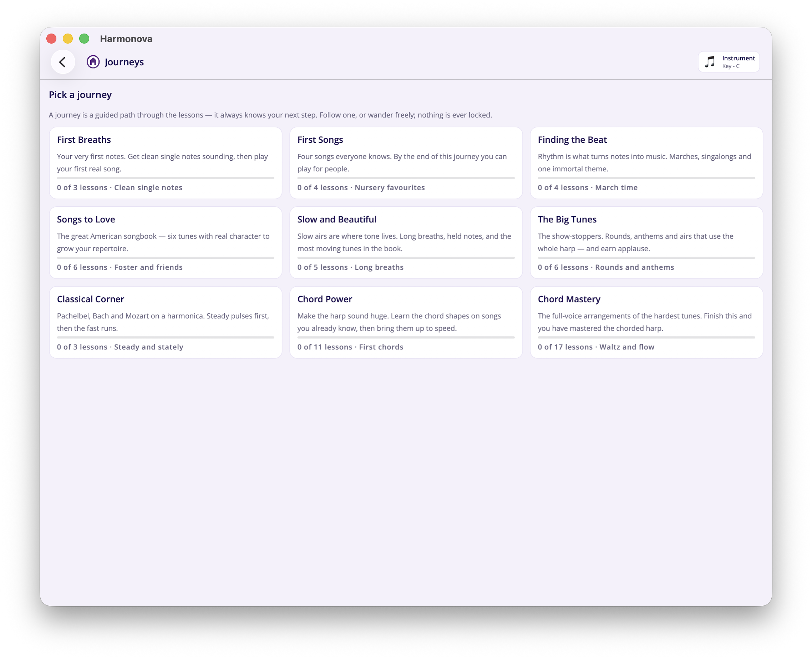
Task: Select The Big Tunes journey title
Action: [567, 220]
